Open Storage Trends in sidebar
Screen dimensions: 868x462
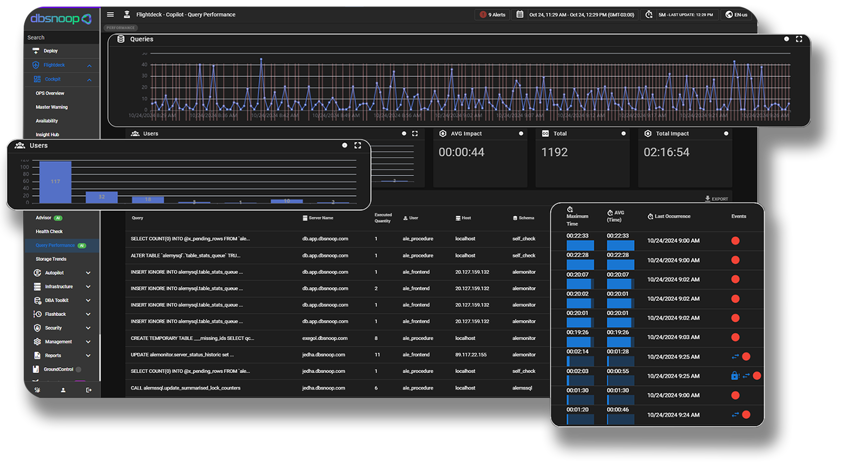51,259
